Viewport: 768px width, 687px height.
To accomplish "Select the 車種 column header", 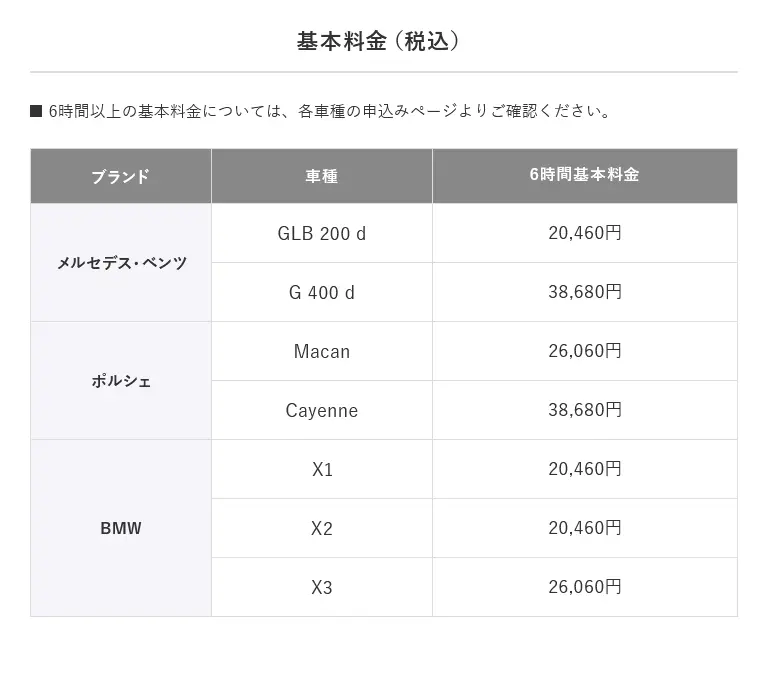I will pos(322,176).
